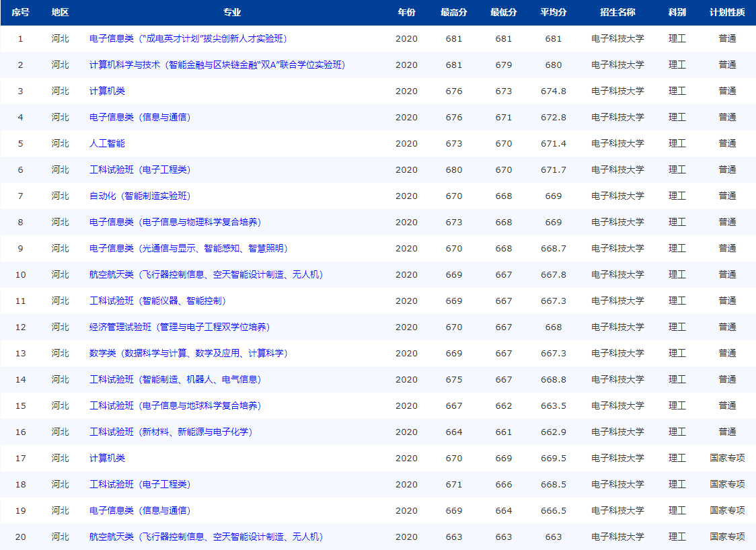Select average score 666.5 in row 19
The width and height of the screenshot is (756, 550).
click(554, 510)
